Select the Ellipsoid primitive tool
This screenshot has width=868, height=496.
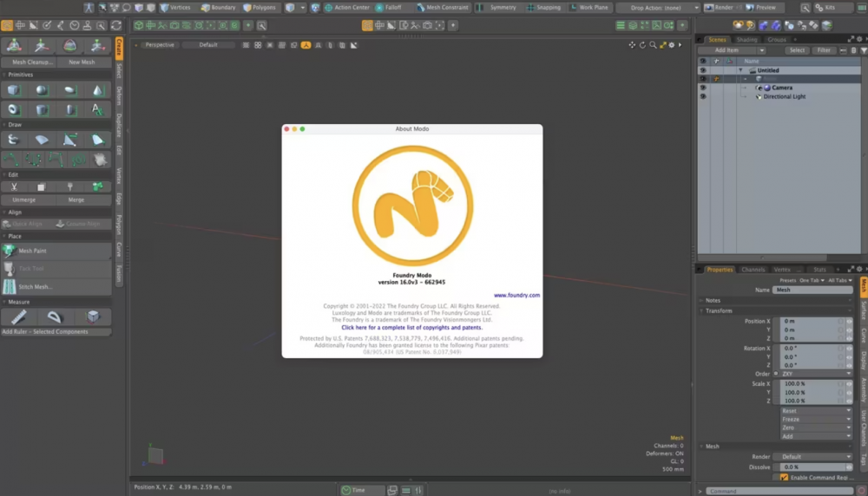point(69,90)
